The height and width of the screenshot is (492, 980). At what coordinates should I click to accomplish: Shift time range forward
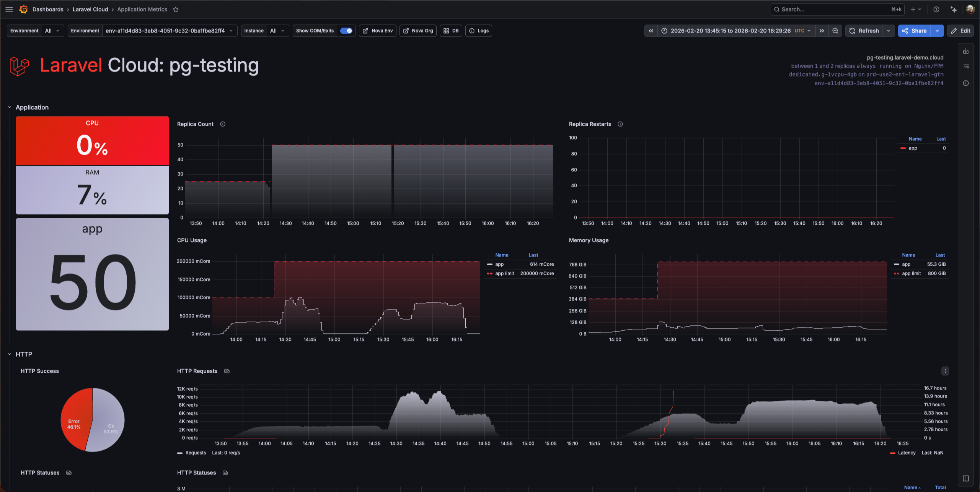(822, 31)
